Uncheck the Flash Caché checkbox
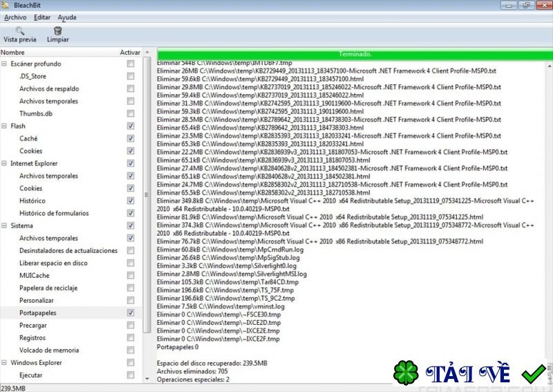 click(x=131, y=138)
